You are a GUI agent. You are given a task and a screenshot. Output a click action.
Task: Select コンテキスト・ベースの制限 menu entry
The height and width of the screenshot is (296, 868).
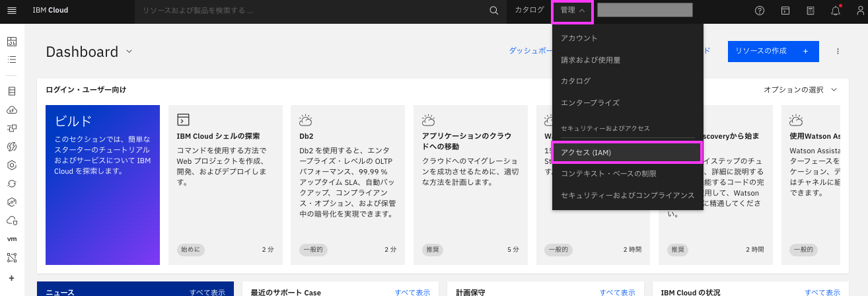click(628, 173)
